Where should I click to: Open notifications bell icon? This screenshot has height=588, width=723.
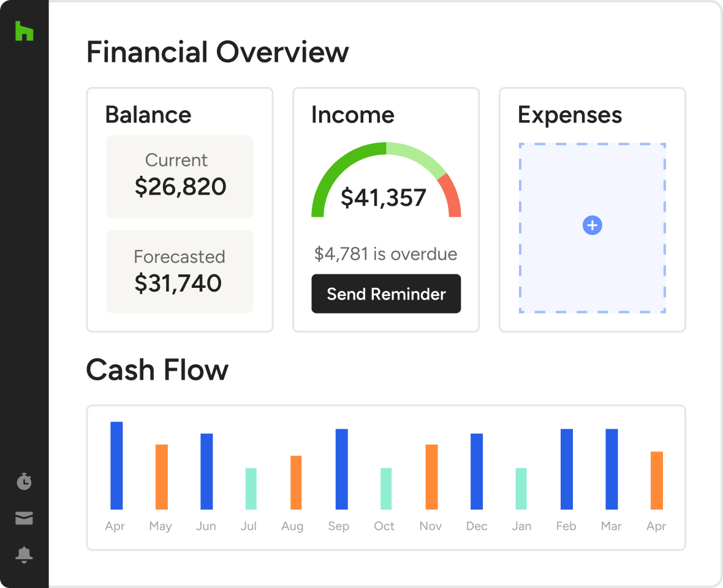tap(24, 555)
